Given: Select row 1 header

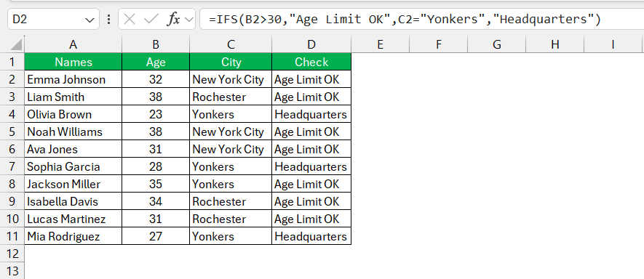Looking at the screenshot, I should coord(12,62).
